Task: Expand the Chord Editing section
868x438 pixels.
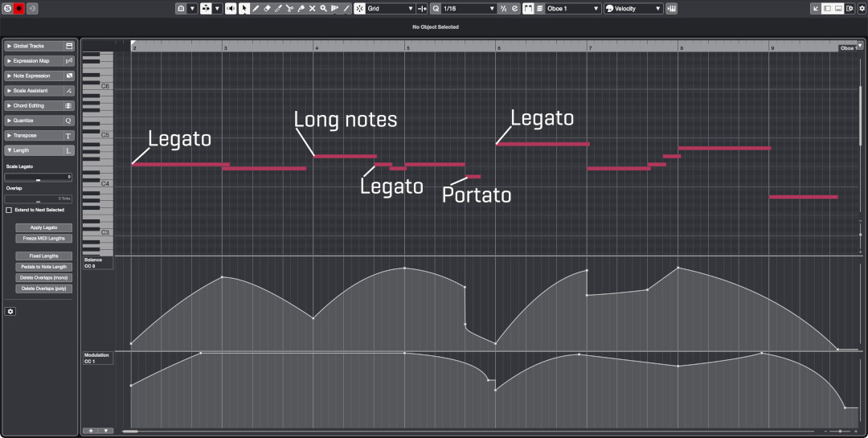Action: coord(39,106)
